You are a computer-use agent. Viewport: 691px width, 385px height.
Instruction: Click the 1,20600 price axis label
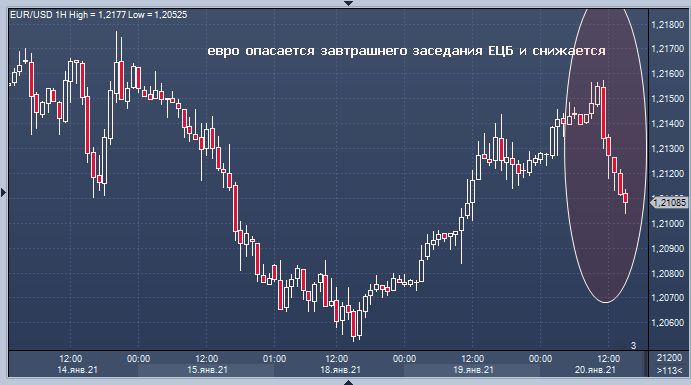668,323
